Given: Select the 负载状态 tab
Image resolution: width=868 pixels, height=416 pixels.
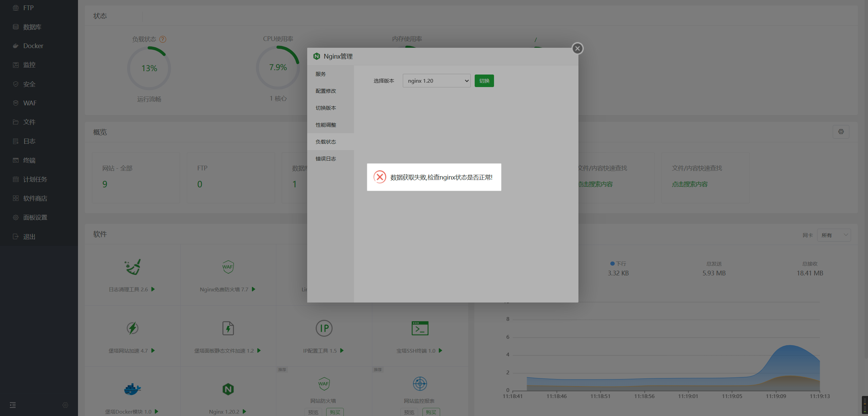Looking at the screenshot, I should (331, 142).
